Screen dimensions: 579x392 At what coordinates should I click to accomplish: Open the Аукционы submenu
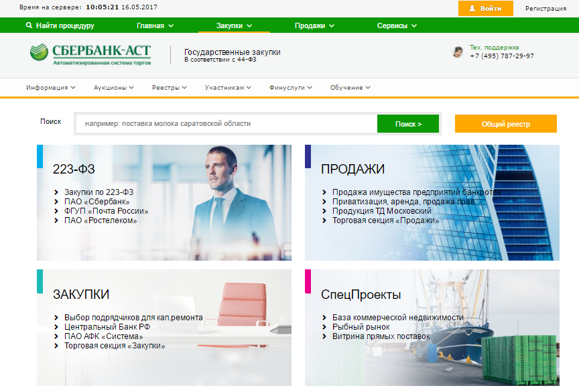[114, 87]
